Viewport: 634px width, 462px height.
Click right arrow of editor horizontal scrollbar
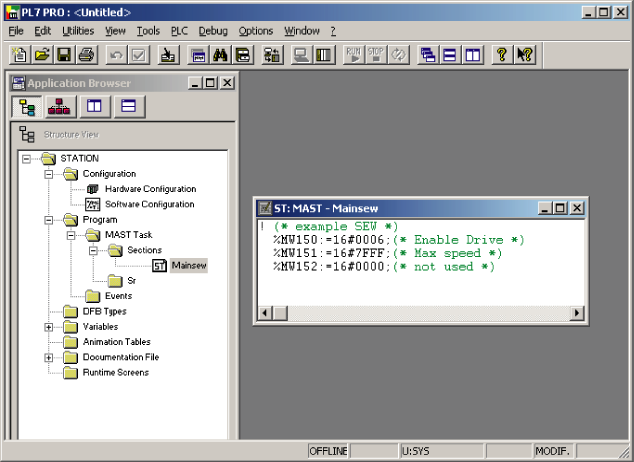click(577, 313)
